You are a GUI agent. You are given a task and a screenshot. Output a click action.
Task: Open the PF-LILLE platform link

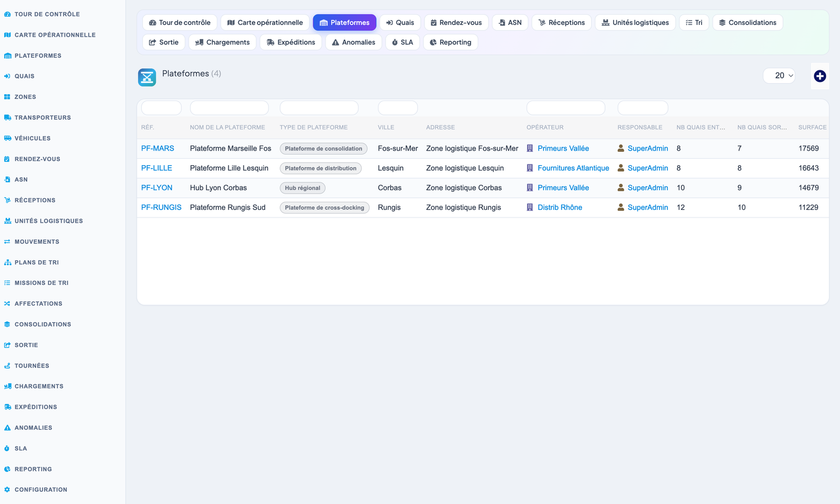pos(156,168)
